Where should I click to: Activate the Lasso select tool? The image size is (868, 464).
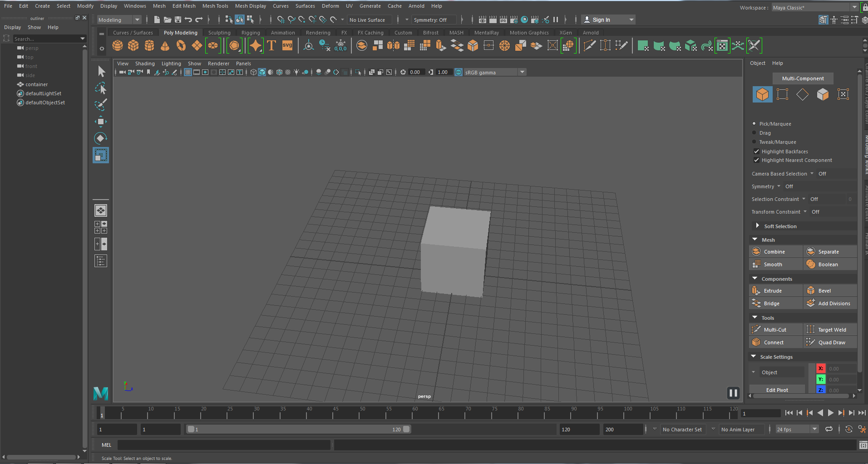pos(101,88)
